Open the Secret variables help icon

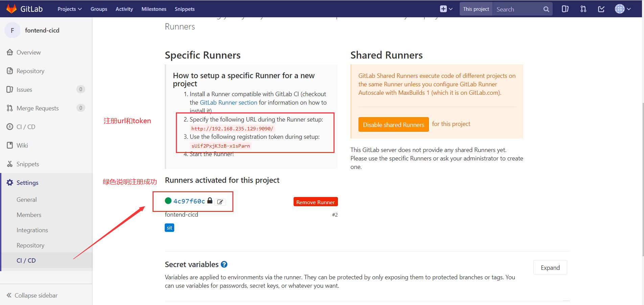click(x=224, y=264)
